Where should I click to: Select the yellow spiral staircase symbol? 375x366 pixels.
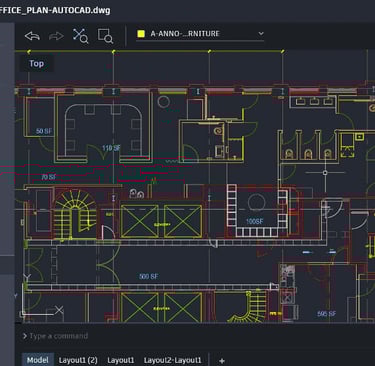tap(76, 213)
